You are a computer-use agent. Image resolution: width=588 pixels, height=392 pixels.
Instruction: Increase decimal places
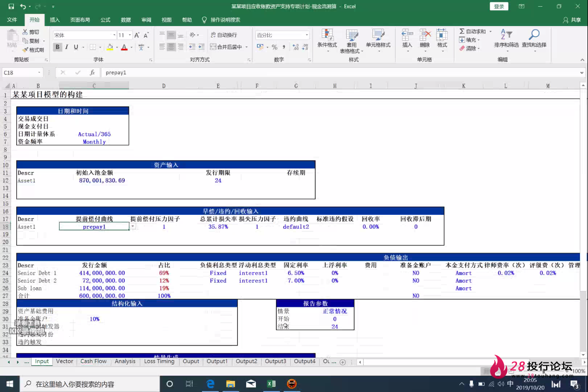[296, 47]
